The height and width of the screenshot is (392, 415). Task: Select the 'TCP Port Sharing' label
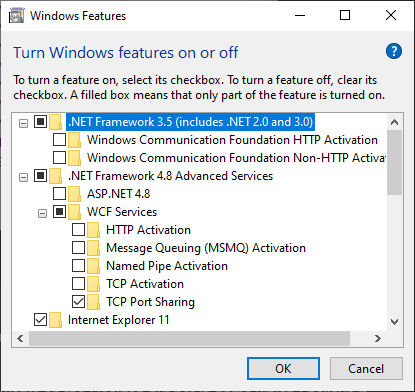pyautogui.click(x=150, y=302)
